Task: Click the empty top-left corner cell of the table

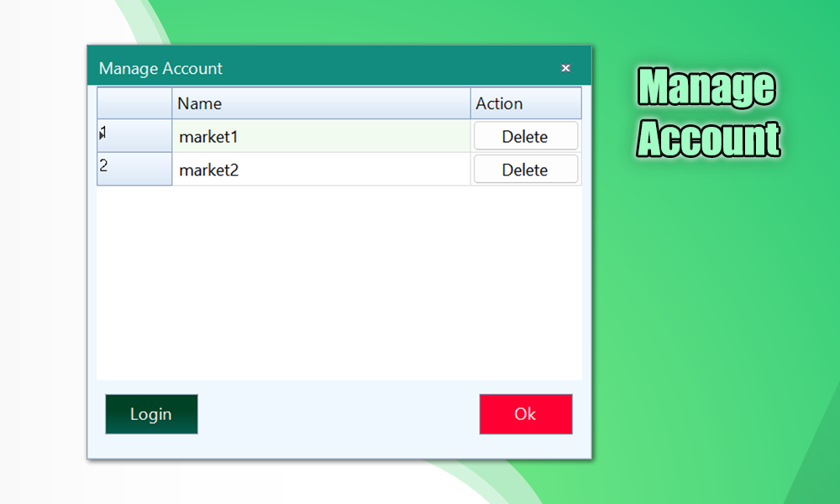Action: pyautogui.click(x=134, y=103)
